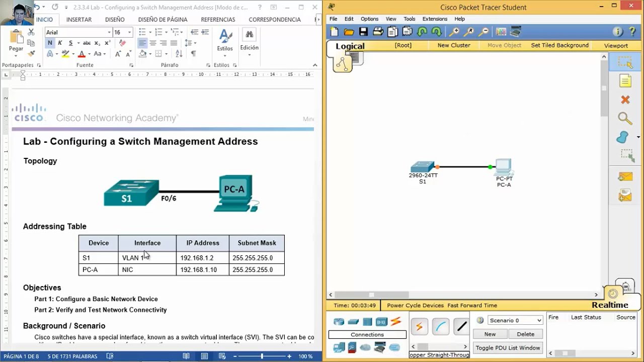Switch to the CORRESPONDENCIA ribbon tab

(x=275, y=20)
